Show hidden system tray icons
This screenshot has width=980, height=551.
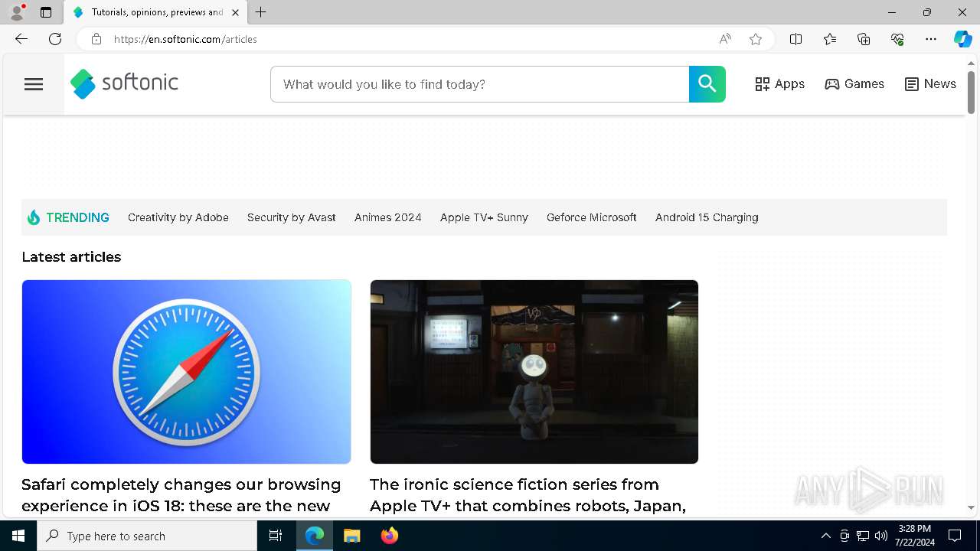click(x=825, y=536)
